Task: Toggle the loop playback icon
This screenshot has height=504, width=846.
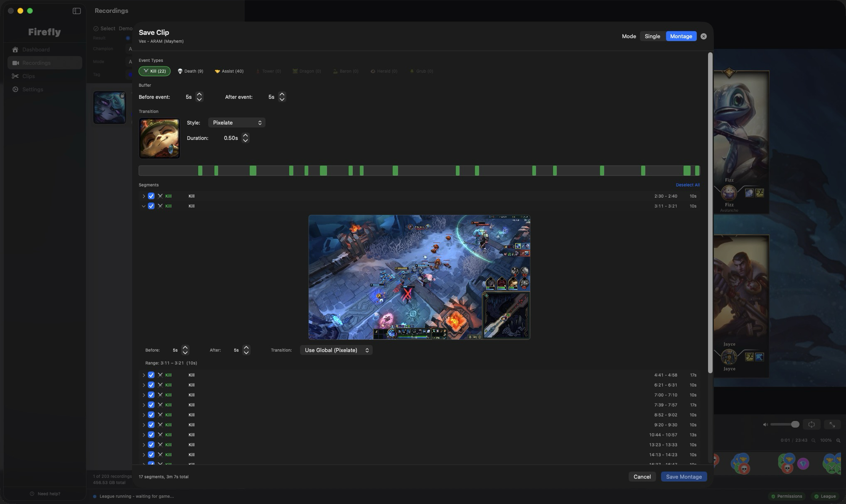Action: coord(812,424)
